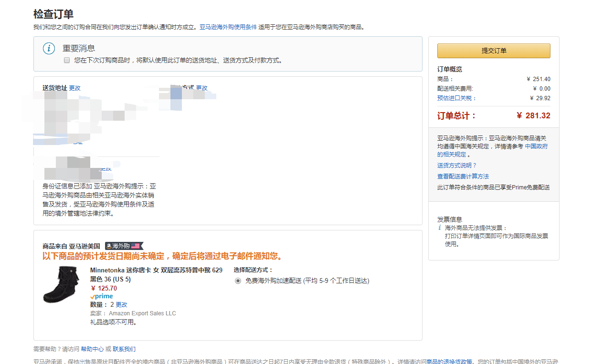Click the Prime免费配送 eligibility note
The image size is (592, 364).
(x=494, y=187)
